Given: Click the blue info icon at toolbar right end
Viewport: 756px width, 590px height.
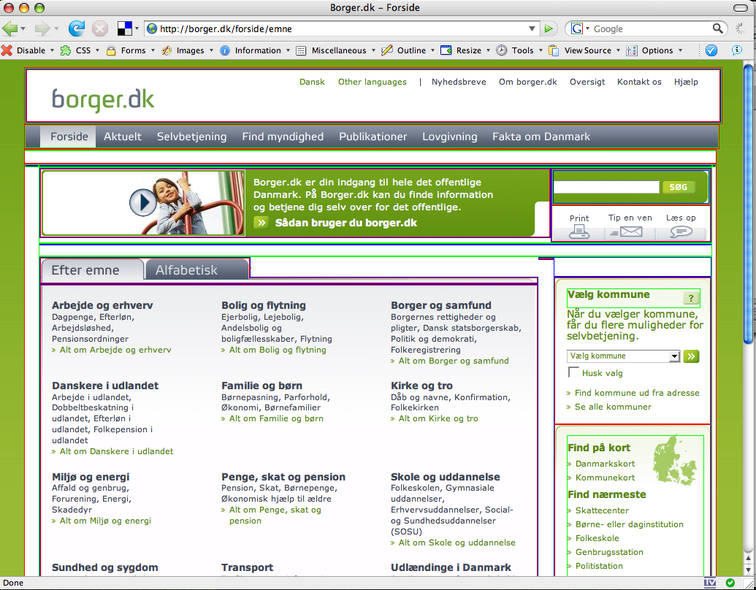Looking at the screenshot, I should 737,50.
